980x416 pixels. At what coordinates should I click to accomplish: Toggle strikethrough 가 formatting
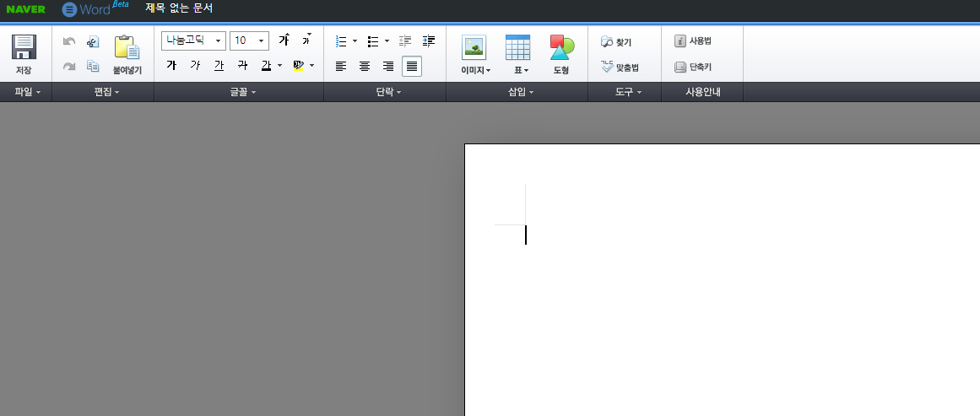pyautogui.click(x=242, y=65)
